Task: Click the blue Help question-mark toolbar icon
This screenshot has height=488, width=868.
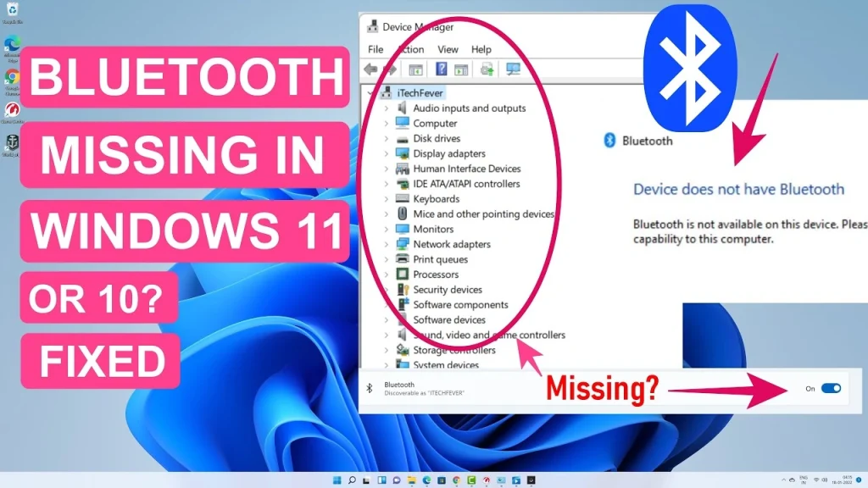Action: 441,69
